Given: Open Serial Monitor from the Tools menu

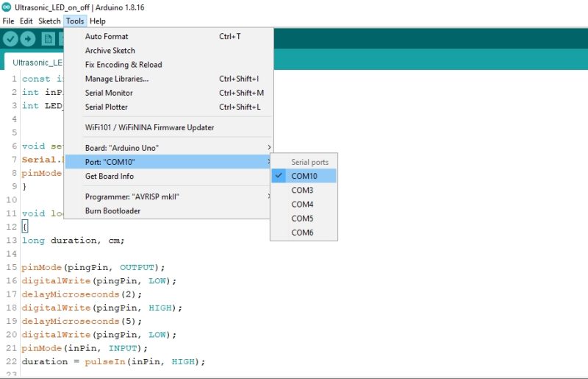Looking at the screenshot, I should 109,93.
